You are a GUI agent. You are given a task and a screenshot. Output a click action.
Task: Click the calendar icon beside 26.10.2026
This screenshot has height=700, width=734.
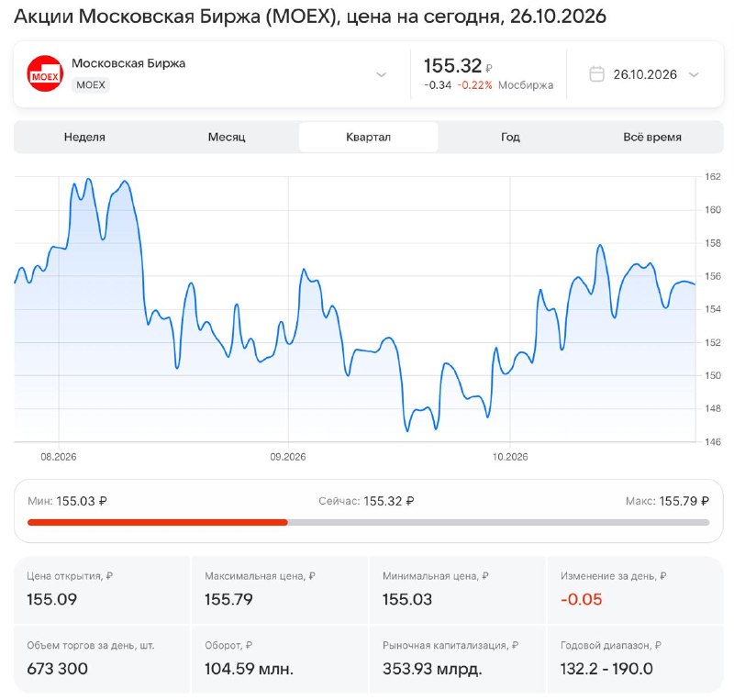596,74
